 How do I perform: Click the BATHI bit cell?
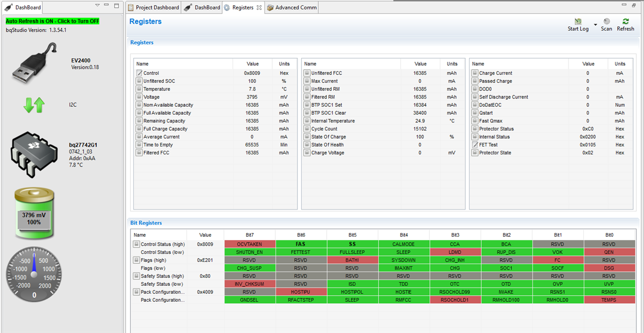click(x=352, y=260)
